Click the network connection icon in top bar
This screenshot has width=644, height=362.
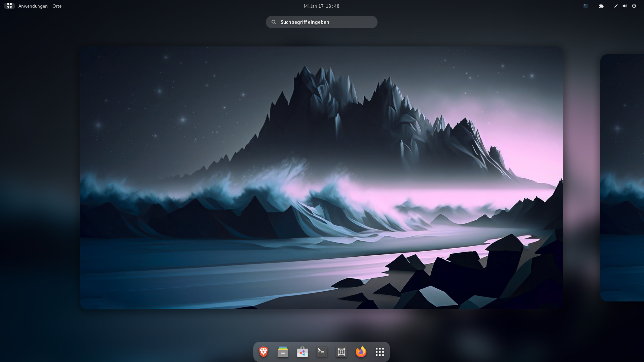(616, 6)
